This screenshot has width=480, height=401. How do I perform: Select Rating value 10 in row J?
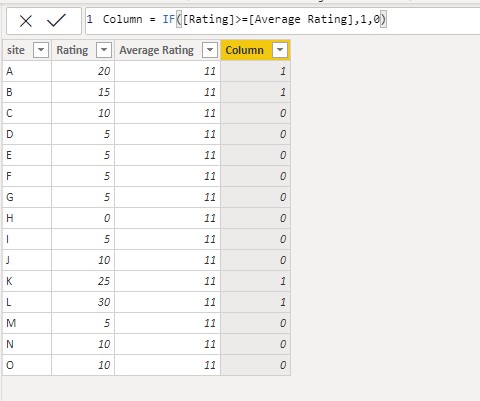point(83,260)
